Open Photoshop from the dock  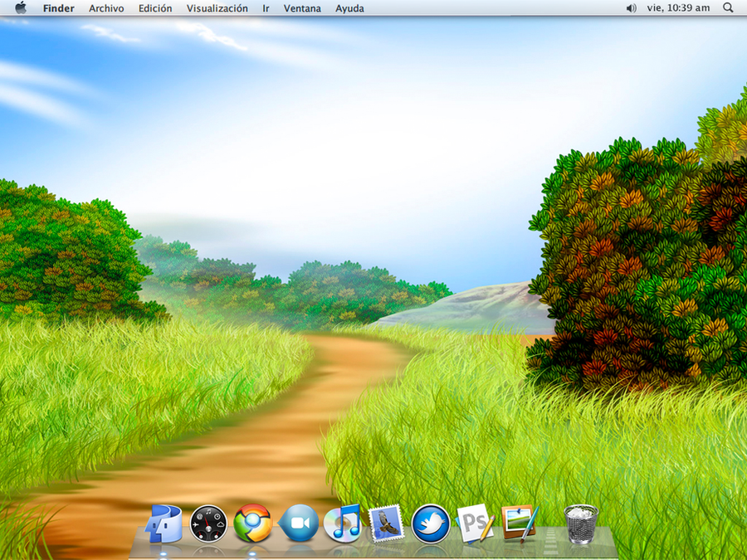coord(475,523)
